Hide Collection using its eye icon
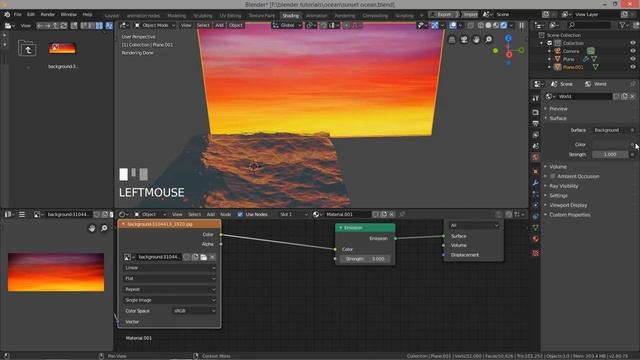Viewport: 640px width, 360px height. [633, 43]
